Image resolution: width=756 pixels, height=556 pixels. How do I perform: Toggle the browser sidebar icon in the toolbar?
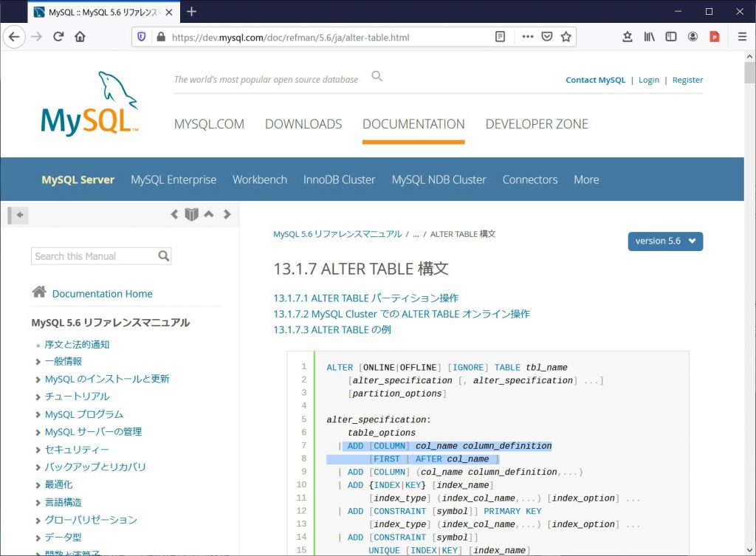click(x=671, y=36)
